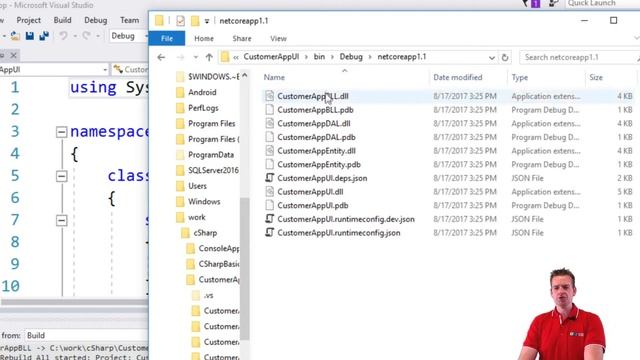Navigate to bin in the address breadcrumb
The image size is (640, 360).
(319, 57)
